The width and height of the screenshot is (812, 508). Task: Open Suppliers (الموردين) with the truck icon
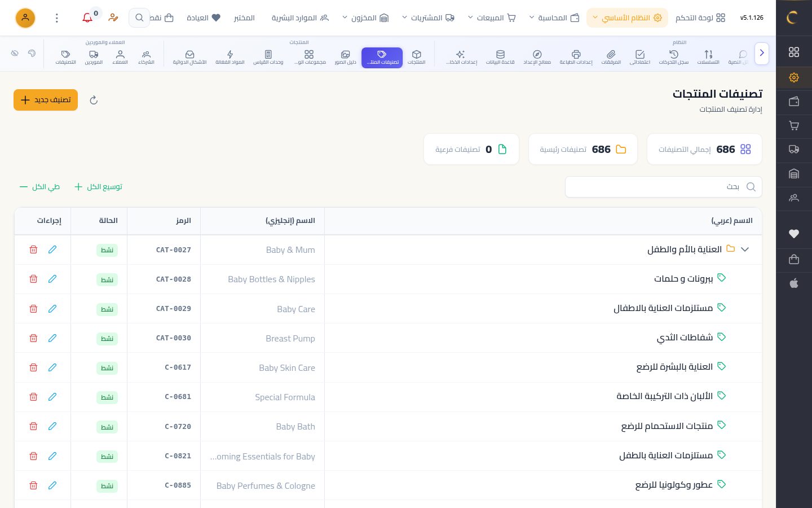coord(94,57)
